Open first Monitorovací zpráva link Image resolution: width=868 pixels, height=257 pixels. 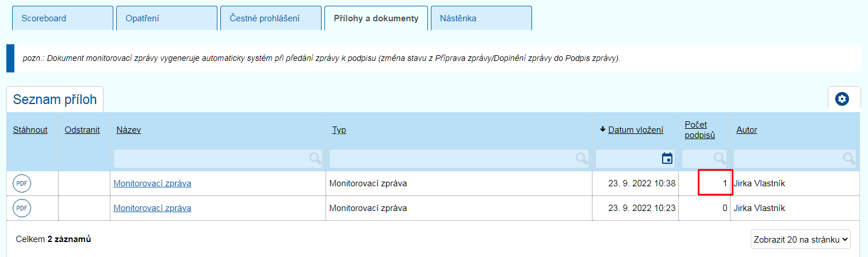coord(152,183)
